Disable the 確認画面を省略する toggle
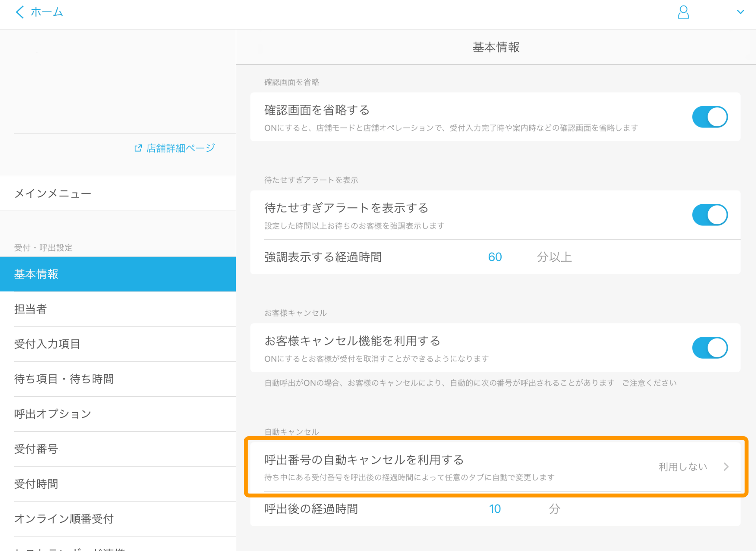 tap(710, 116)
